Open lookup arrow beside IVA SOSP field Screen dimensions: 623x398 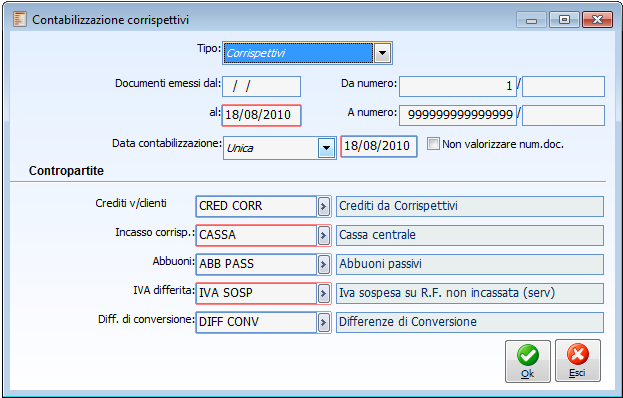click(x=323, y=294)
